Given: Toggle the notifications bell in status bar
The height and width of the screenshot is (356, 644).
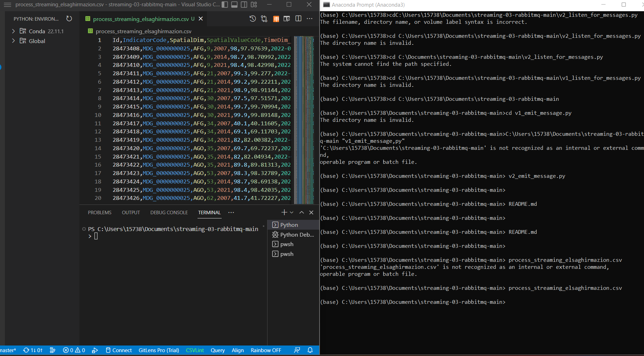Looking at the screenshot, I should pyautogui.click(x=310, y=350).
